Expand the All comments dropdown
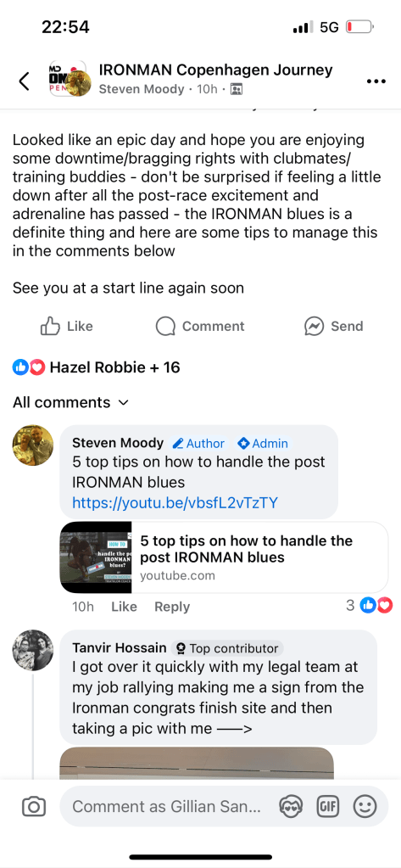The height and width of the screenshot is (868, 401). pyautogui.click(x=70, y=402)
